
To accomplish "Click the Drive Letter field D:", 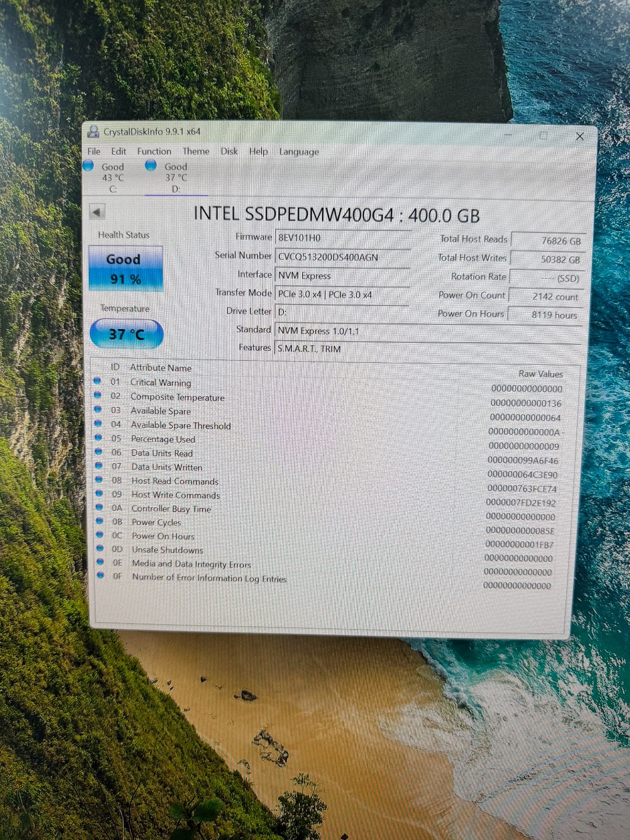I will click(x=342, y=312).
